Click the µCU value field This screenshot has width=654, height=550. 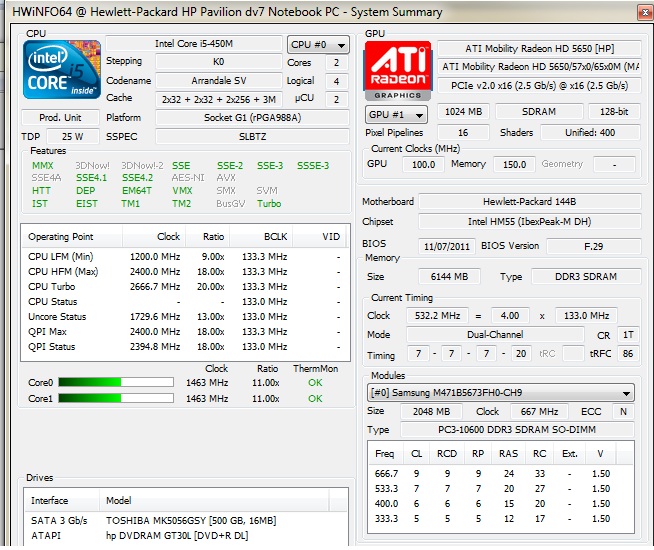pos(336,99)
